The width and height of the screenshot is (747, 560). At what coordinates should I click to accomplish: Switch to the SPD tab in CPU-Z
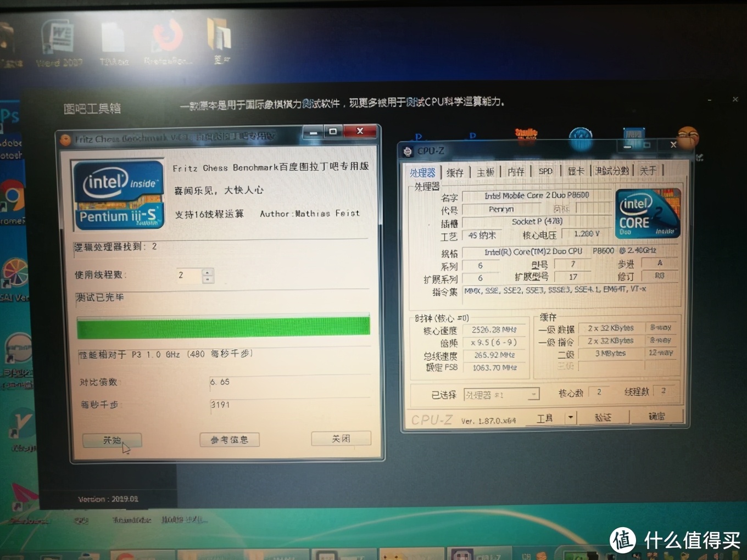pyautogui.click(x=545, y=171)
